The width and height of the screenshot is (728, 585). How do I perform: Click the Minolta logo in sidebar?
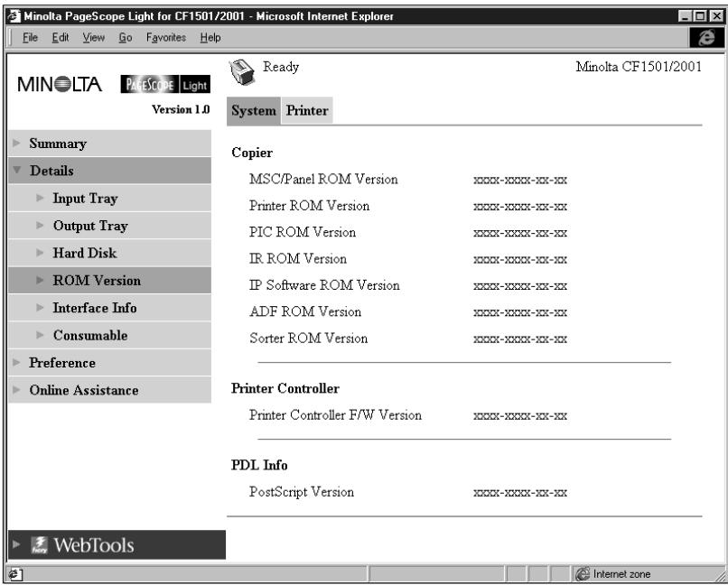point(60,85)
